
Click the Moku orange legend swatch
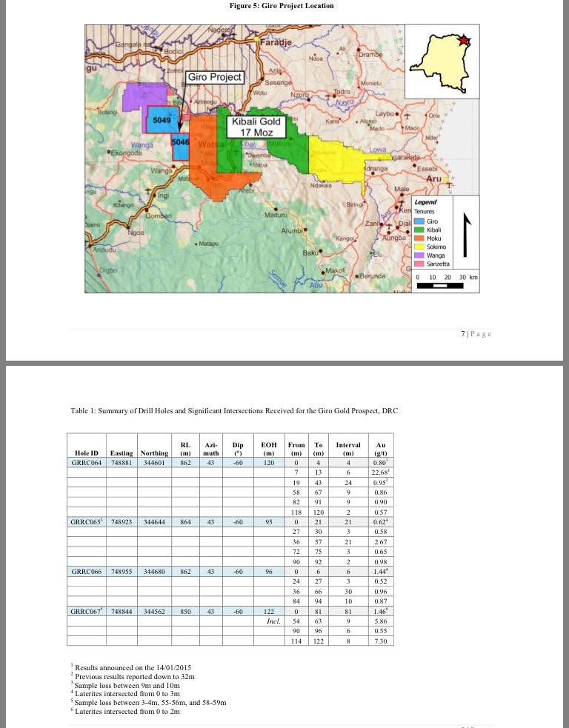coord(419,238)
